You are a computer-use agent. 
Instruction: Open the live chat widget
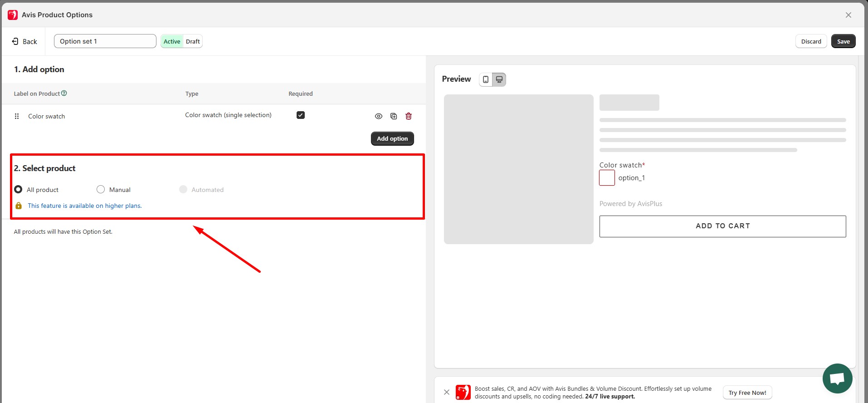pyautogui.click(x=837, y=378)
